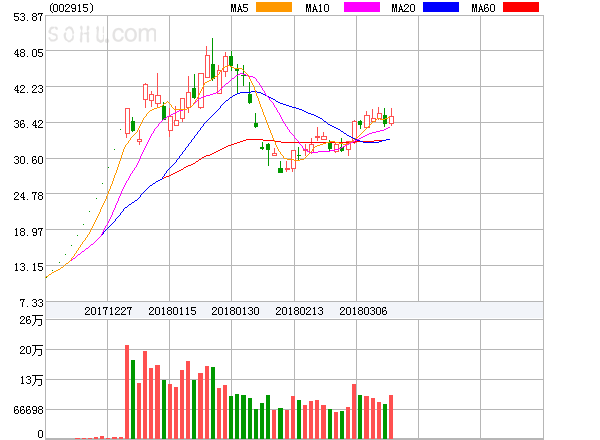Select the stock code (002915) text
Screen dimensions: 600x440
[72, 8]
